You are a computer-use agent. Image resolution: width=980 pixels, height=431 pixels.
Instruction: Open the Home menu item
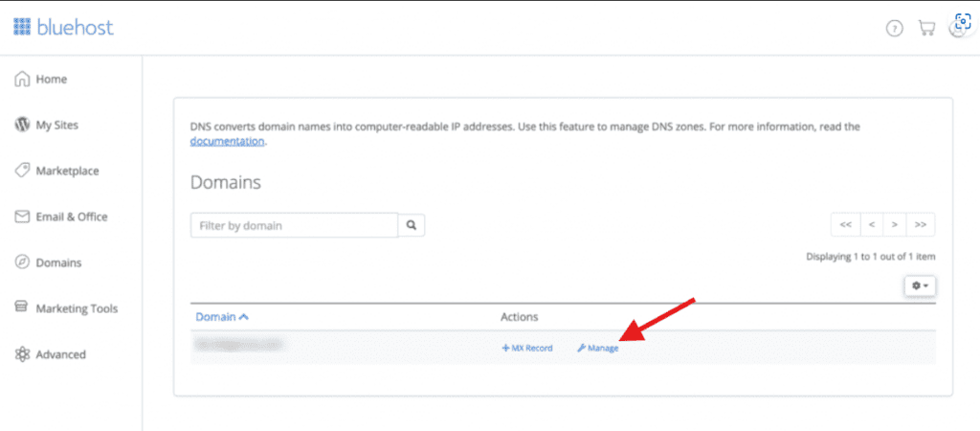tap(52, 79)
